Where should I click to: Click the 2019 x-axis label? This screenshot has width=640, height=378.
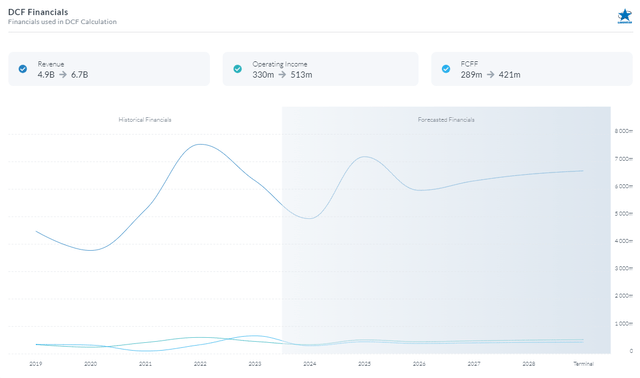pyautogui.click(x=36, y=364)
